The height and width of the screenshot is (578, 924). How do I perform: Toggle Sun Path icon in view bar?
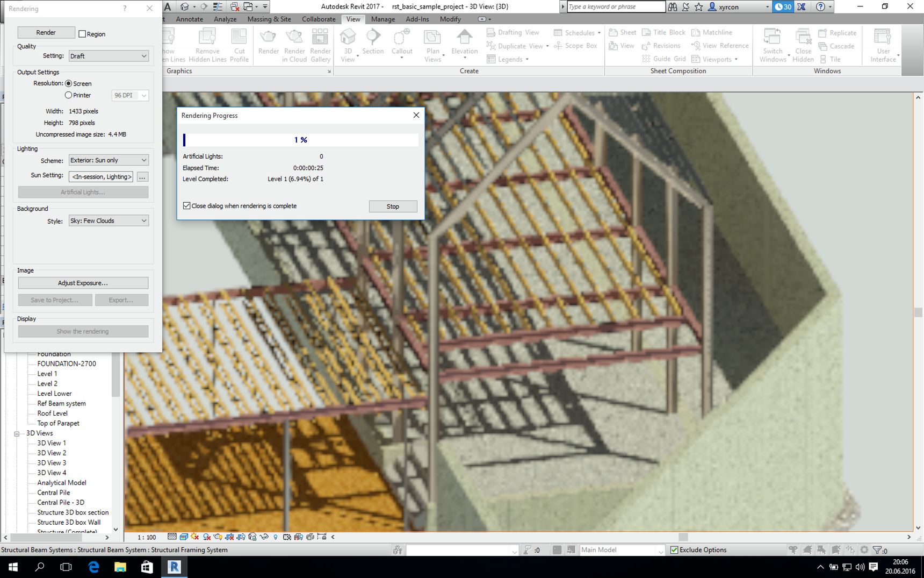194,537
